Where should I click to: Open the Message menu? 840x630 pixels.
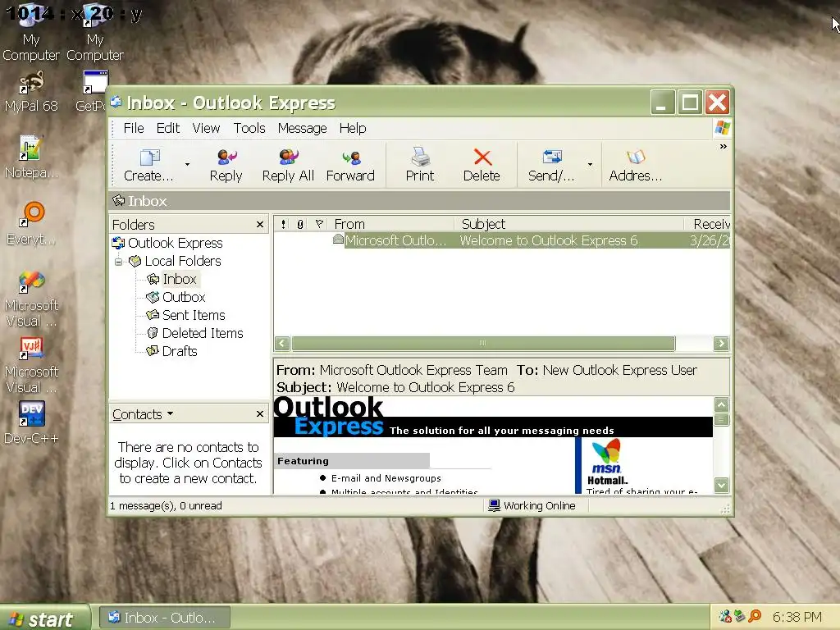pos(302,128)
